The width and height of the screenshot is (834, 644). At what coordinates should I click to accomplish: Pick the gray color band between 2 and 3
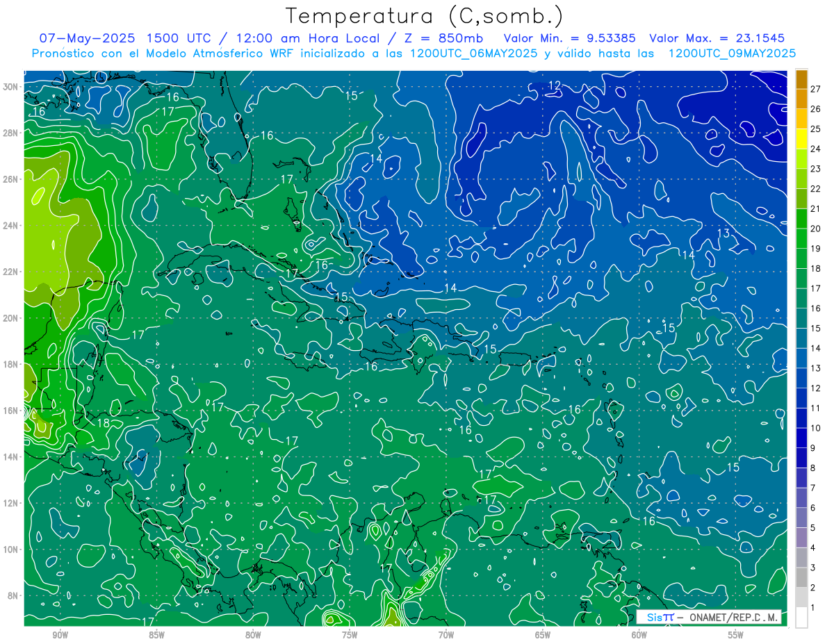pyautogui.click(x=801, y=577)
